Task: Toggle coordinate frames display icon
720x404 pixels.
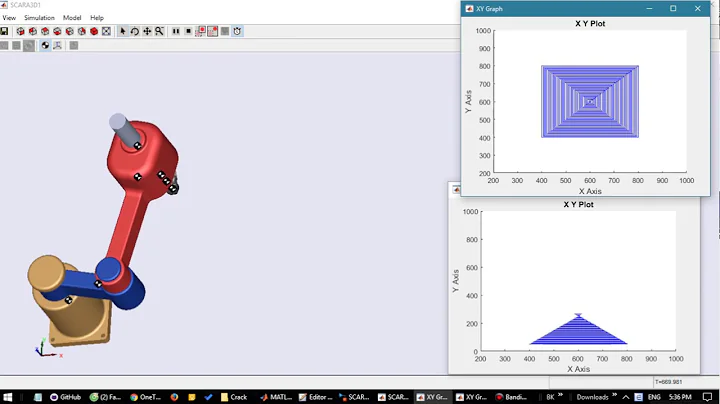Action: pyautogui.click(x=57, y=45)
